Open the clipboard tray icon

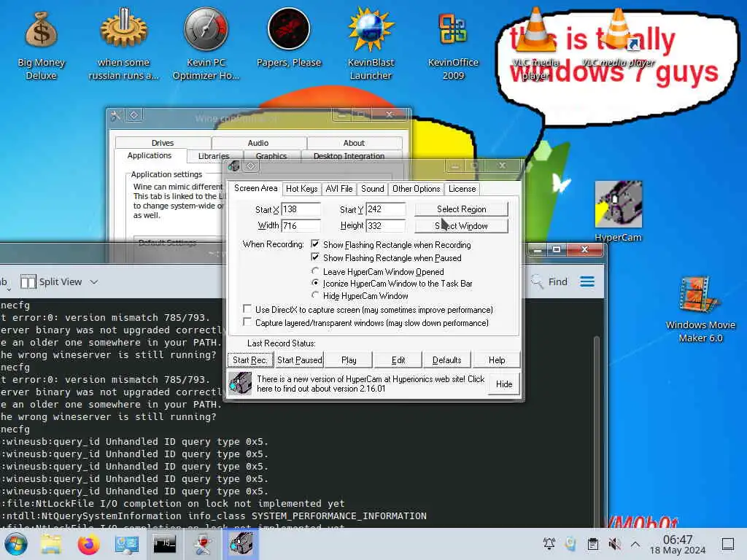point(592,544)
